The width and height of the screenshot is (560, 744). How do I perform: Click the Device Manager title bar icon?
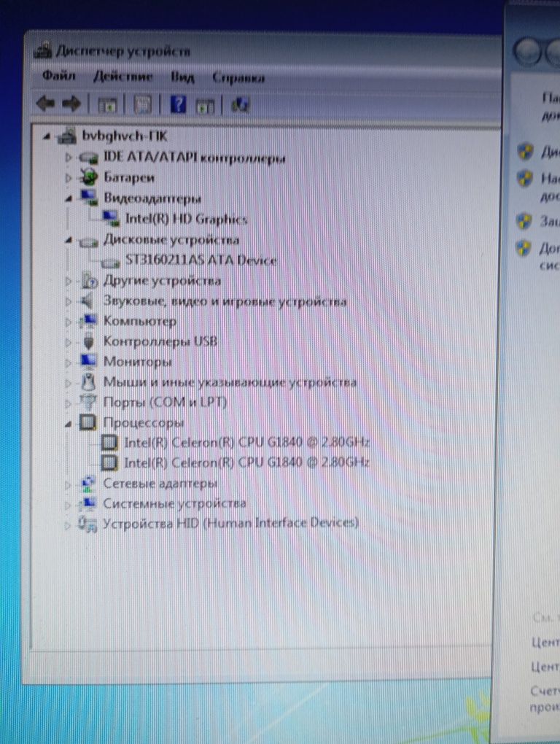pyautogui.click(x=43, y=50)
